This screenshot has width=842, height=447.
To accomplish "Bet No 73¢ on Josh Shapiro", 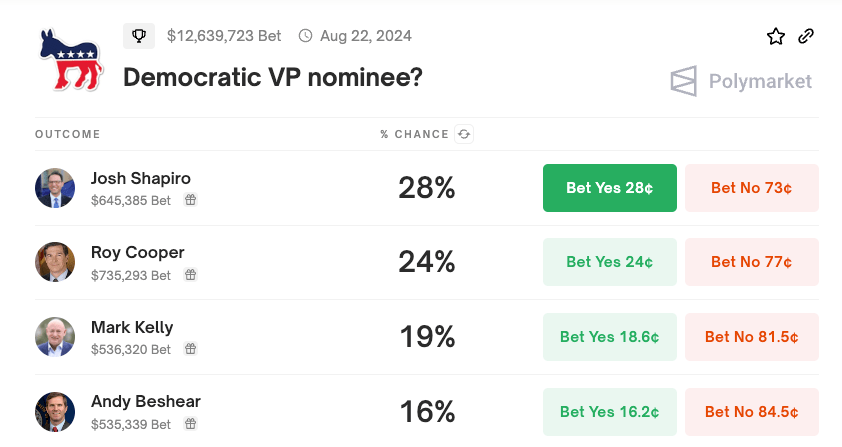I will [751, 188].
